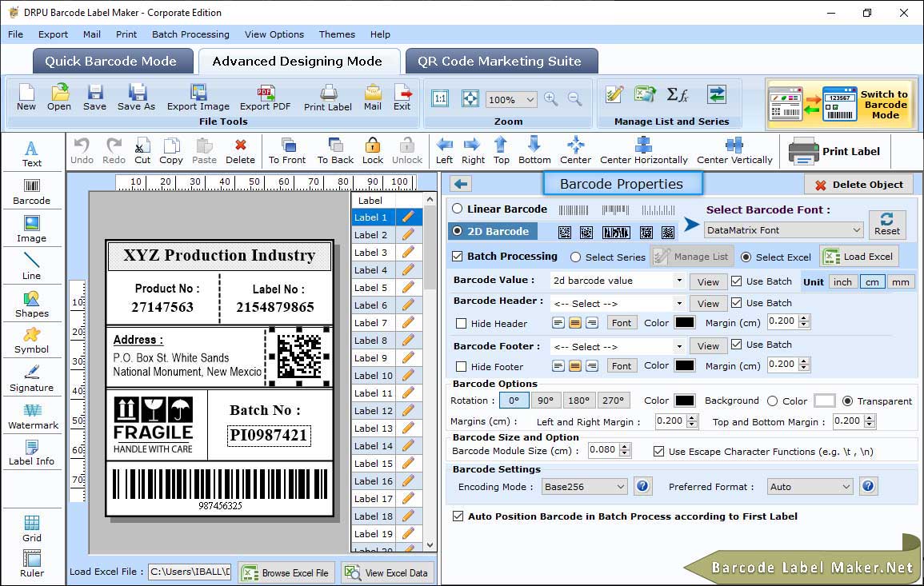Click header Color black swatch
The height and width of the screenshot is (586, 924).
(x=684, y=323)
